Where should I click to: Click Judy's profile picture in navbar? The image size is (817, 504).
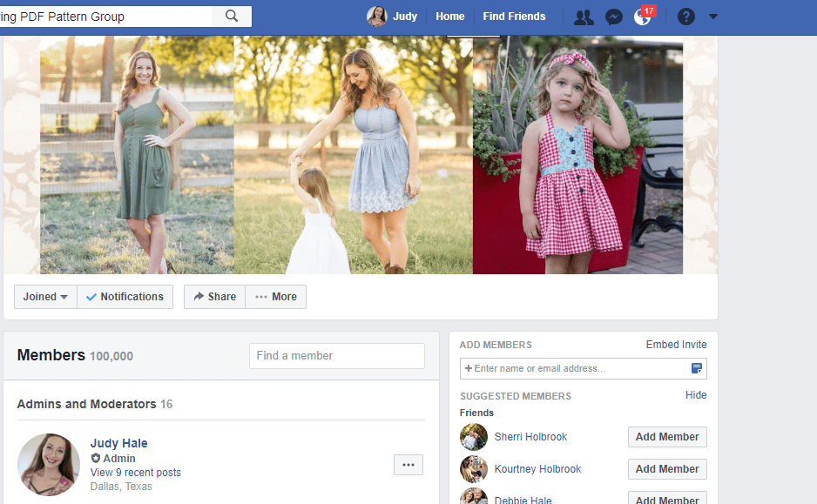[376, 17]
